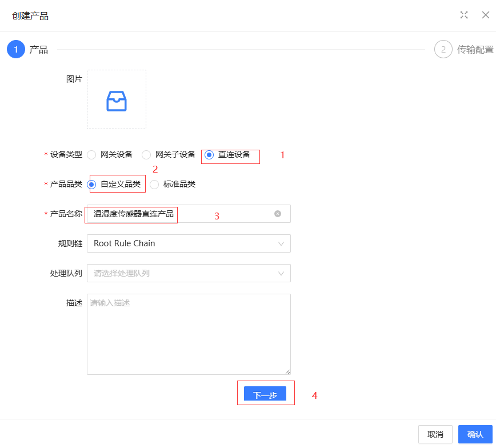Select the 网关设备 radio button
This screenshot has height=448, width=496.
[x=91, y=155]
